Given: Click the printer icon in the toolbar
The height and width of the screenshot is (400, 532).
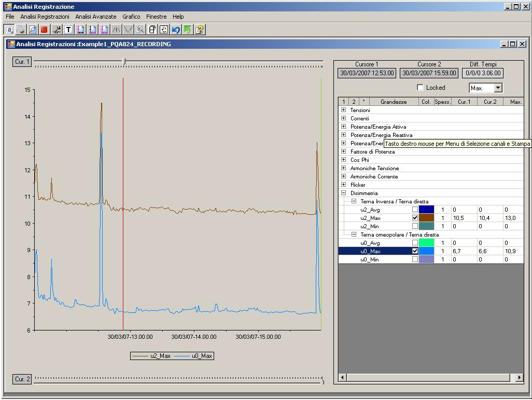Looking at the screenshot, I should tap(21, 30).
